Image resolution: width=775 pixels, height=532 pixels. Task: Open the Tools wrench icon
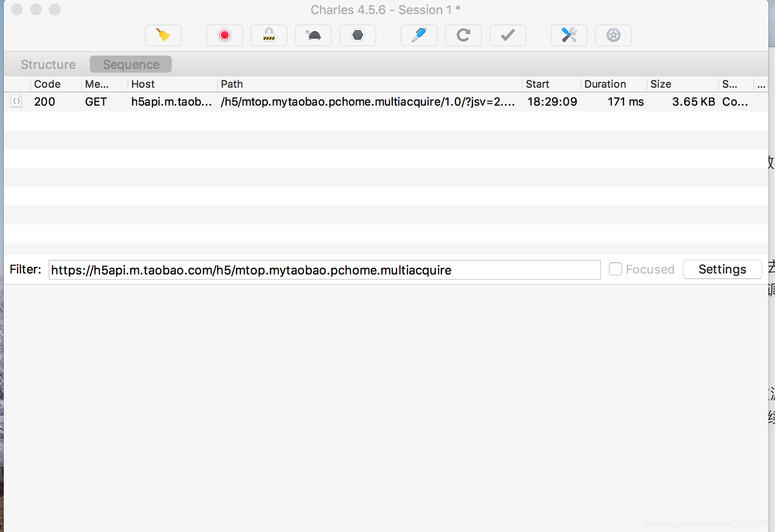point(569,35)
